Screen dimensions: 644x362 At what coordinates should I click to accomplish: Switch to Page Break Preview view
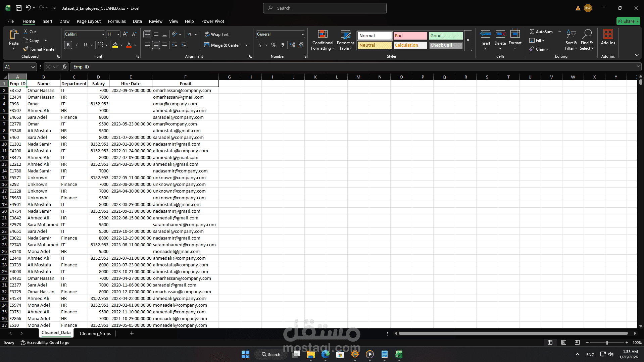(x=577, y=343)
